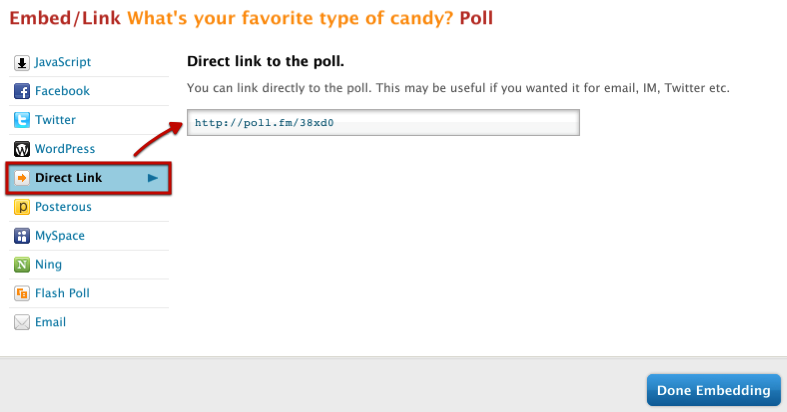This screenshot has width=787, height=412.
Task: Select the Posterous menu label
Action: point(63,207)
